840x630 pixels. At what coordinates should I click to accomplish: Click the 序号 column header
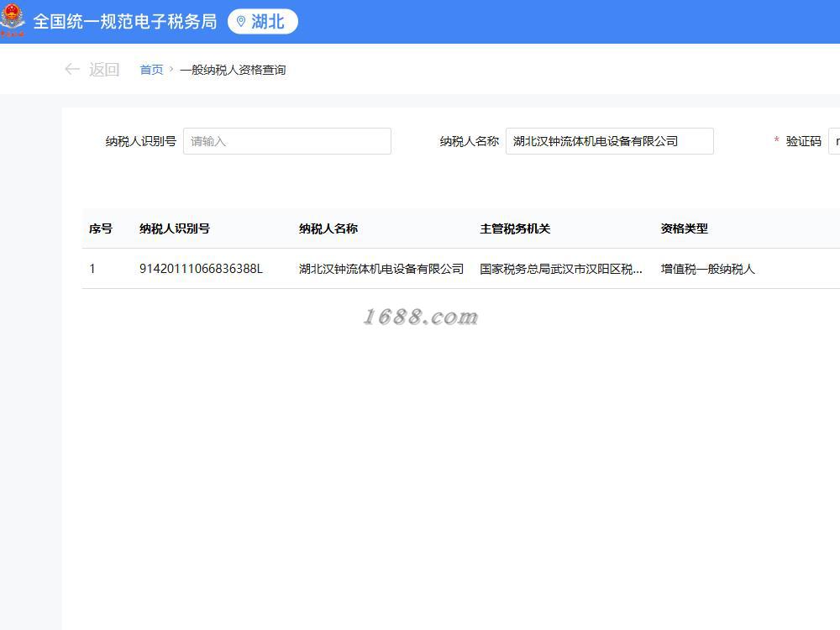tap(101, 228)
